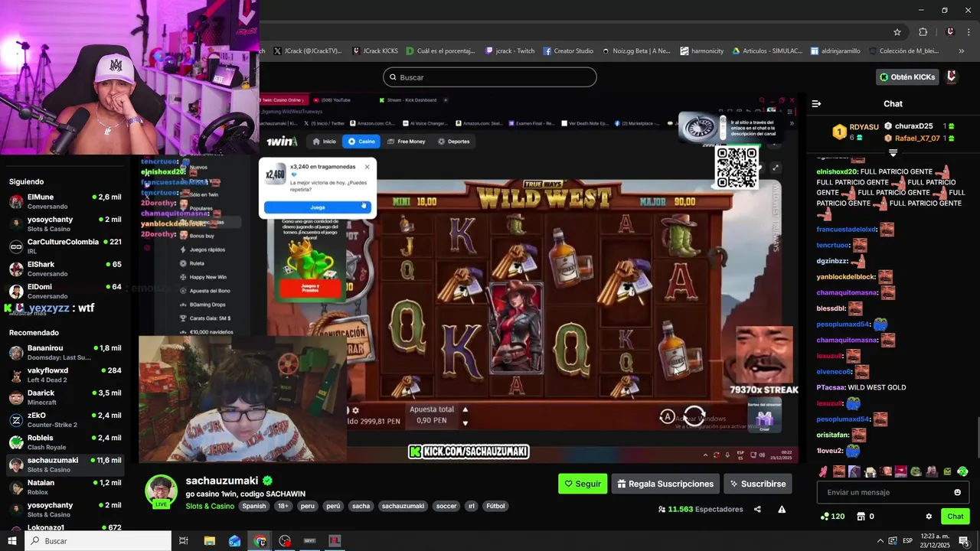Expand the chat leaderboard chevron
Screen dimensions: 980x551
(893, 153)
